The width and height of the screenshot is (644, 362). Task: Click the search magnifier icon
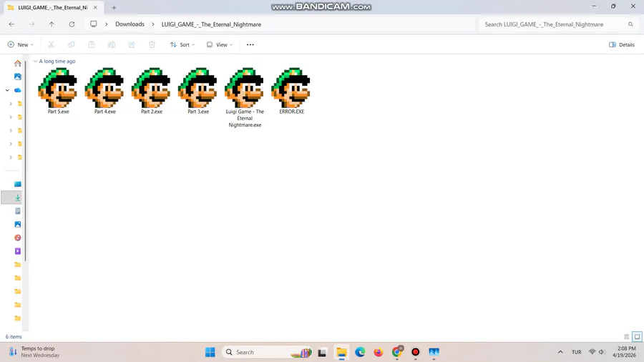pos(630,24)
